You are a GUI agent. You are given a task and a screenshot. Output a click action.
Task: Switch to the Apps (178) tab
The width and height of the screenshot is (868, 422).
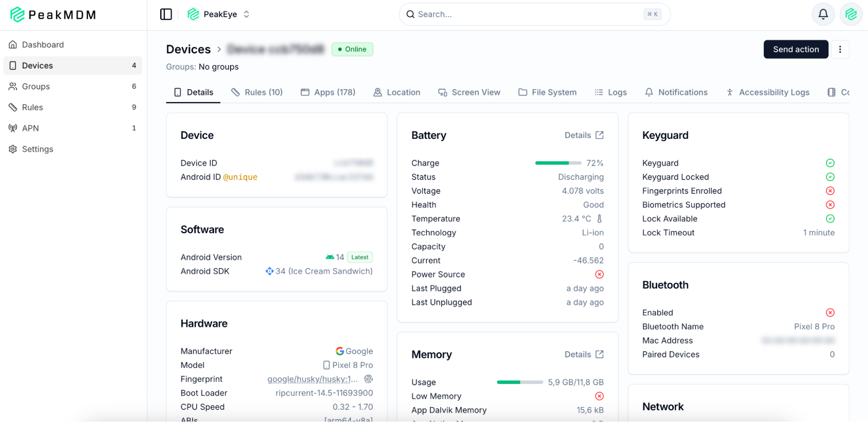[x=328, y=92]
